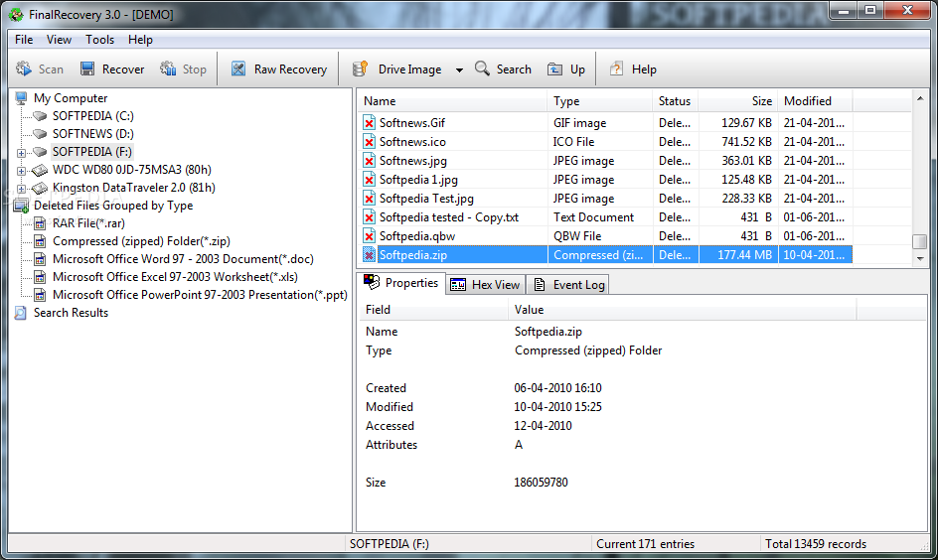Select Compressed (zipped) Folder(*.zip) group
The image size is (938, 560).
point(141,241)
